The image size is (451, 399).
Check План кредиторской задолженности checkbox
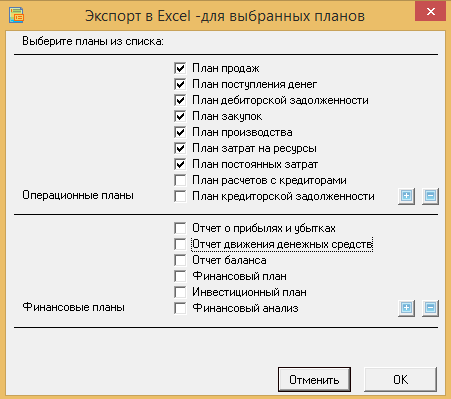click(x=180, y=196)
